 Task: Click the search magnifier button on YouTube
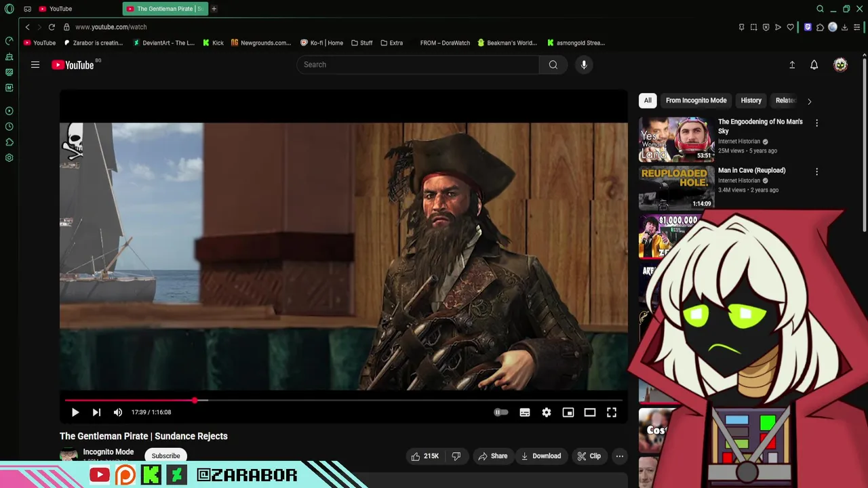tap(553, 64)
